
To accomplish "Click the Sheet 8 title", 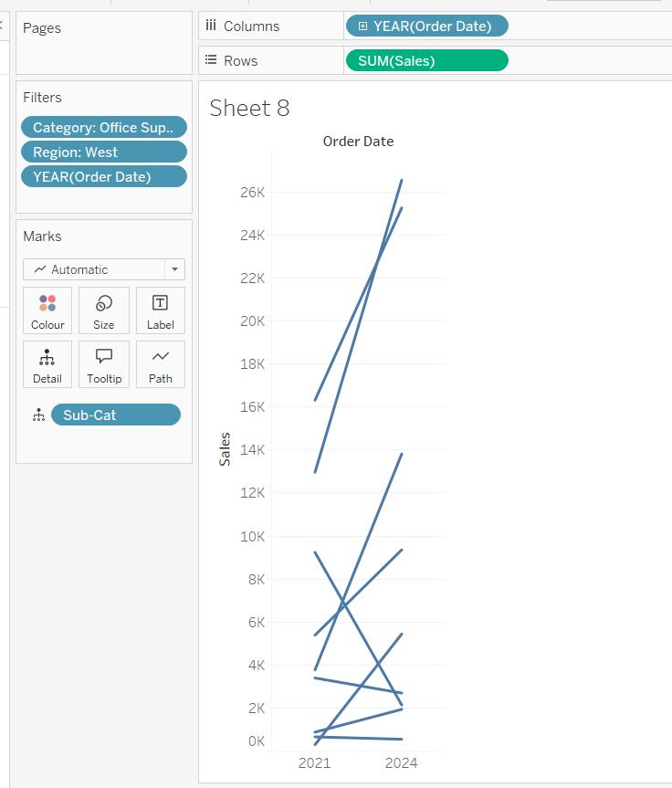I will coord(249,108).
